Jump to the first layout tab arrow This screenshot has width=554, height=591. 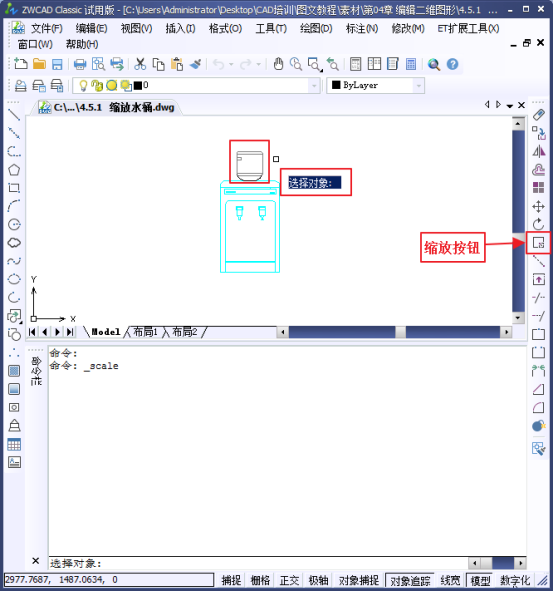32,332
